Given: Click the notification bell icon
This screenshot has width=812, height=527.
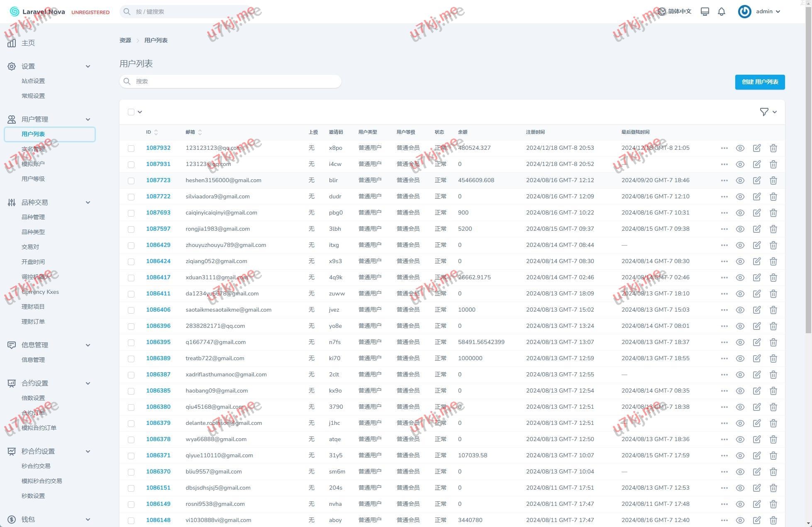Looking at the screenshot, I should pos(722,12).
